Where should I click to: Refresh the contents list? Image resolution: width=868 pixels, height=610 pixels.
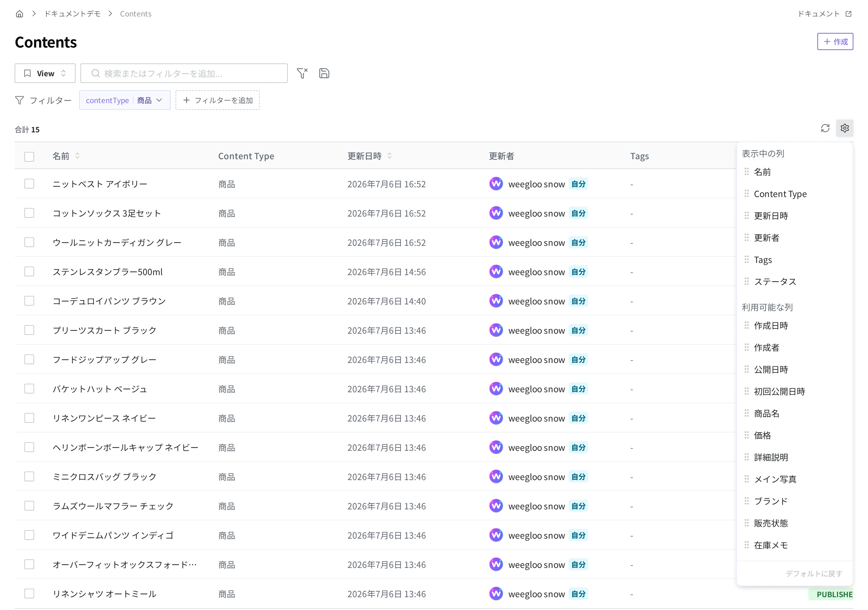coord(825,128)
